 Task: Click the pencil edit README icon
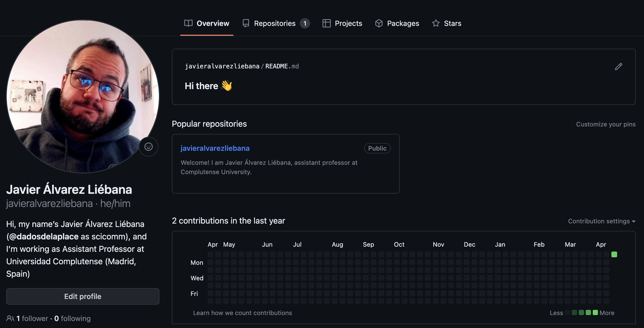[618, 67]
